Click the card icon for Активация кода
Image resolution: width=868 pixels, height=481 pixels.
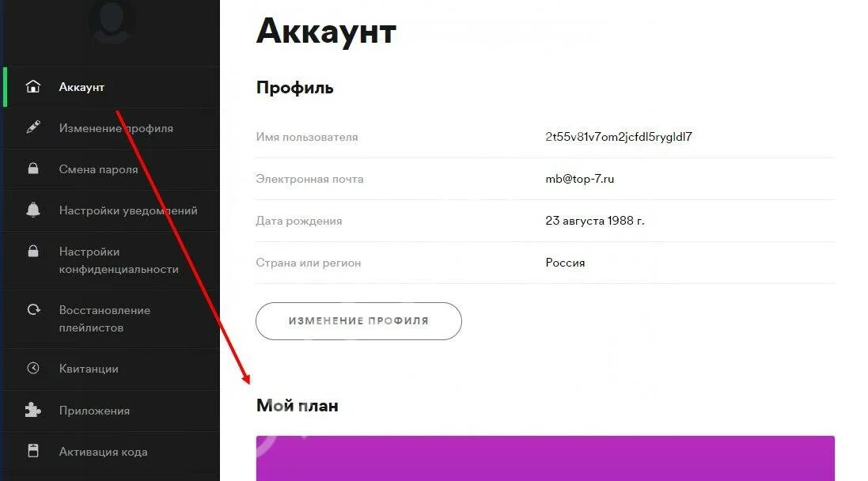pos(33,451)
